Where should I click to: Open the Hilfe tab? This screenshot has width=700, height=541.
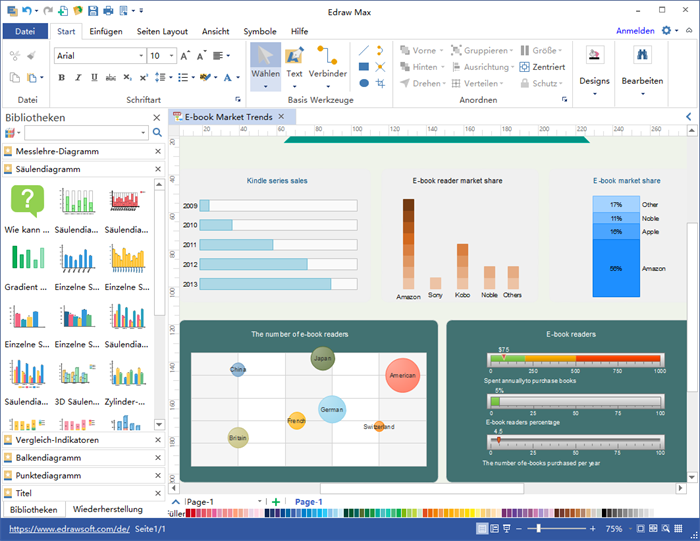click(300, 31)
